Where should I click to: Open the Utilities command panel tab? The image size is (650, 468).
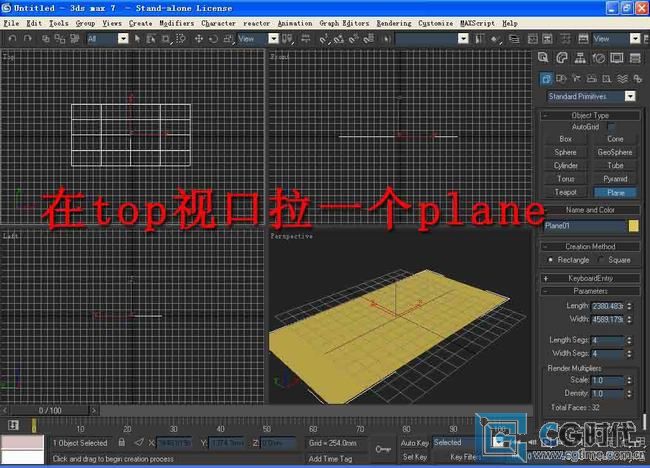tap(635, 58)
